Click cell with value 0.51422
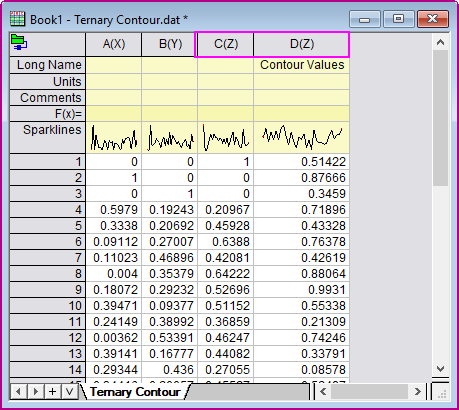The image size is (459, 410). click(302, 162)
